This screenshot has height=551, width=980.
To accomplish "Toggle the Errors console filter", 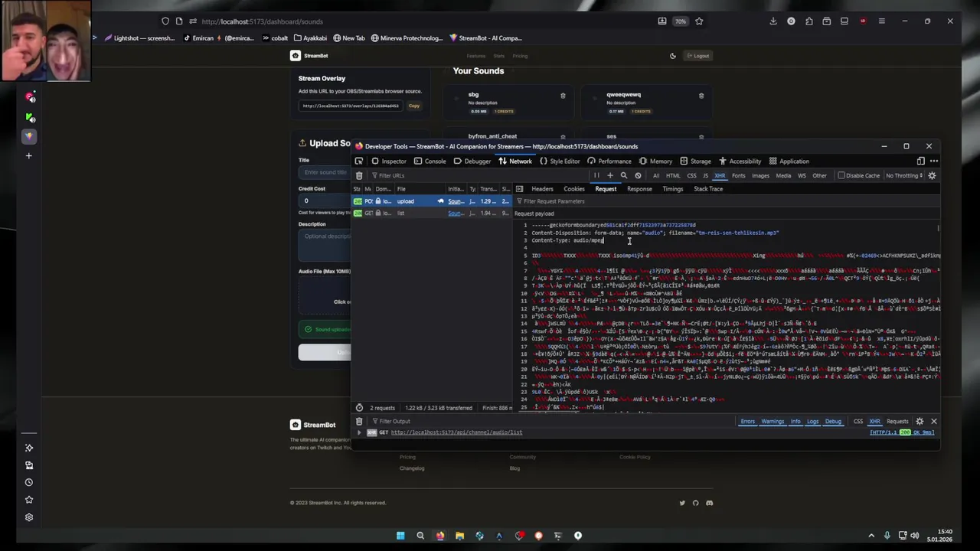I will click(747, 422).
